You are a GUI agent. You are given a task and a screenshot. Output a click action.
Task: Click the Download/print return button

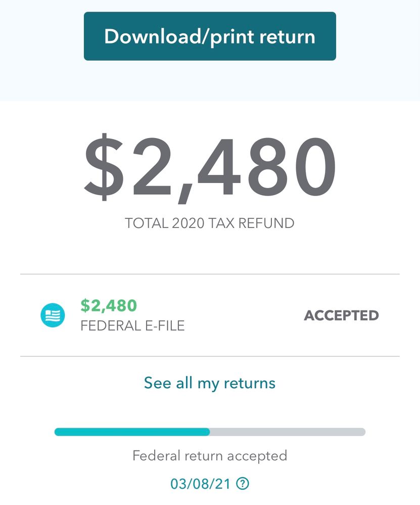pos(210,36)
